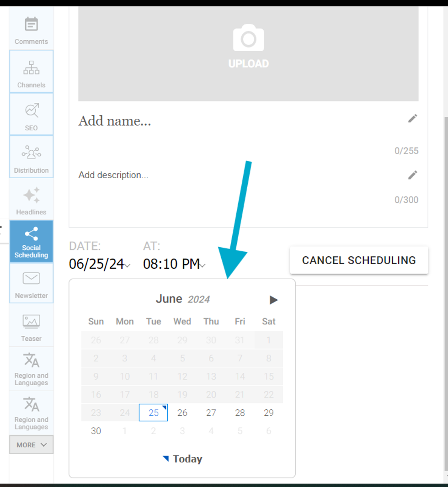
Task: Click the currently selected date 25
Action: (x=153, y=413)
